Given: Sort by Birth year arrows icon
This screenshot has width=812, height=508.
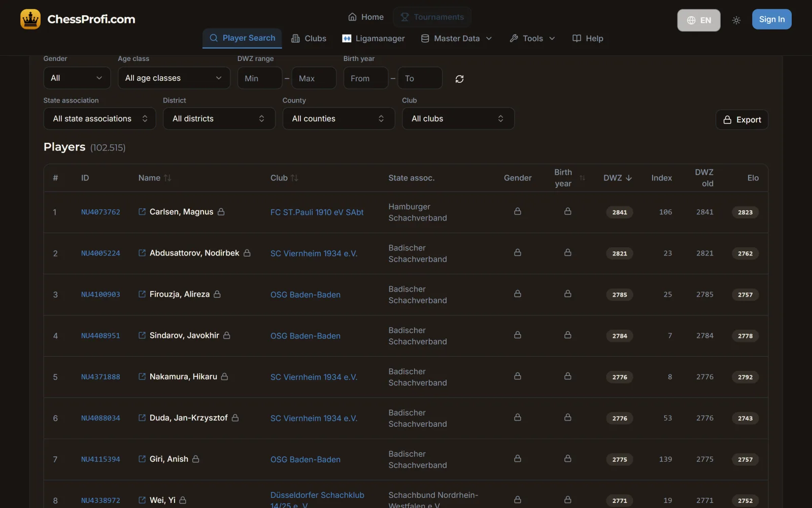Looking at the screenshot, I should point(582,178).
